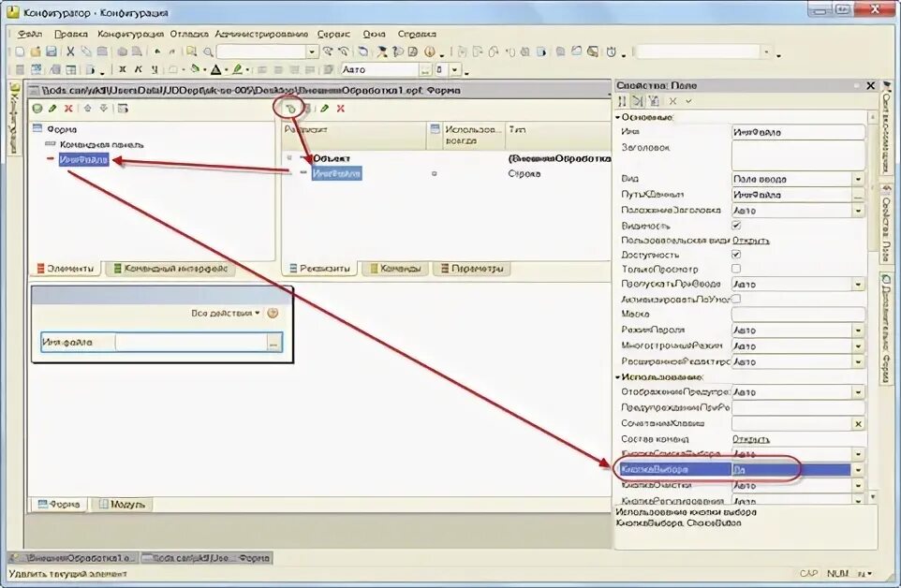Open the Конфигурация menu
This screenshot has height=588, width=901.
pos(130,34)
